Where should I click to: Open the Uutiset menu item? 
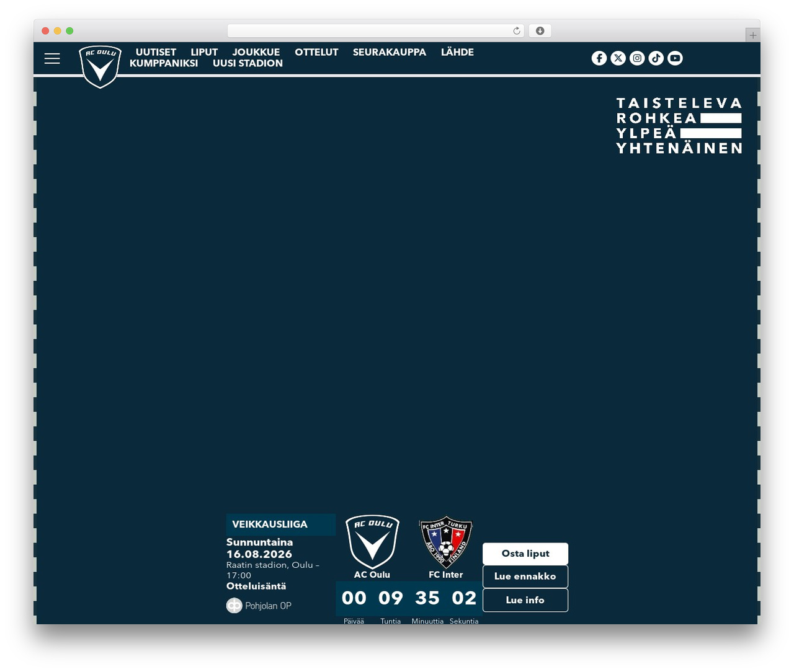156,53
